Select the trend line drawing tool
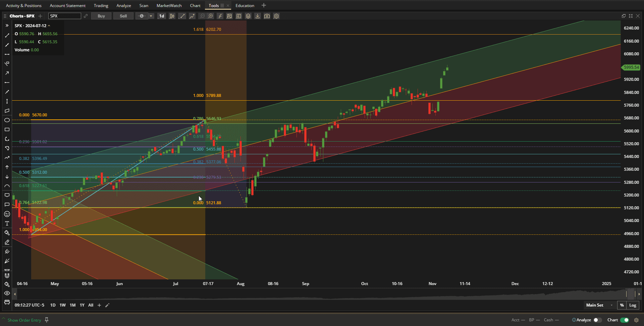This screenshot has width=644, height=326. point(7,35)
